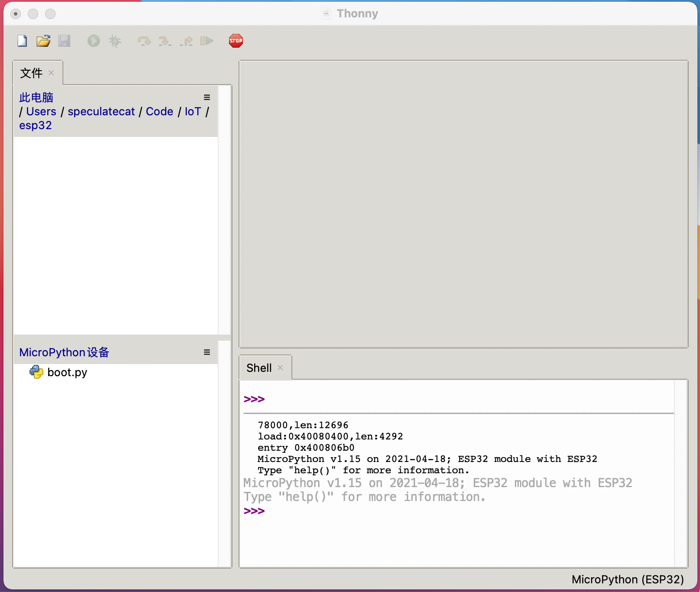
Task: Click the Step out debug icon
Action: click(186, 40)
